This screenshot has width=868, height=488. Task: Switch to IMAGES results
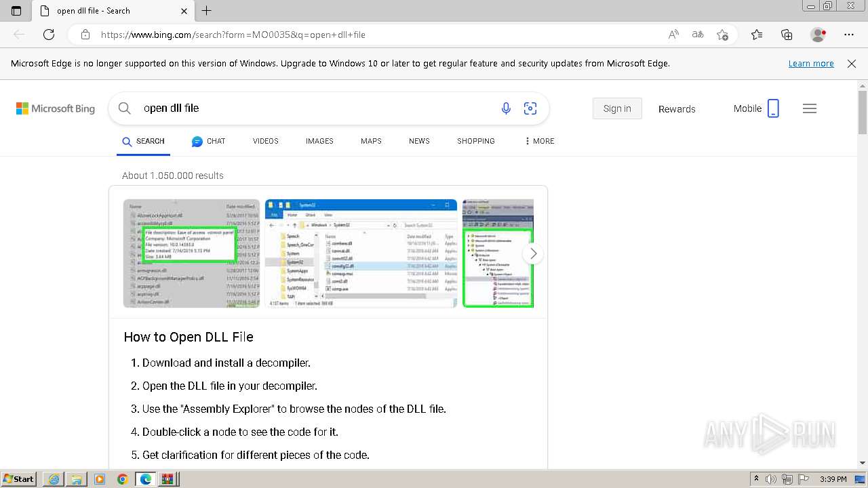tap(319, 141)
